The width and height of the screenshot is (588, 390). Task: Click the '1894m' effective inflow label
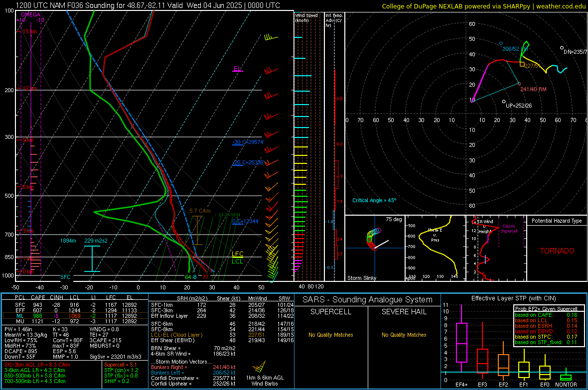pos(68,241)
